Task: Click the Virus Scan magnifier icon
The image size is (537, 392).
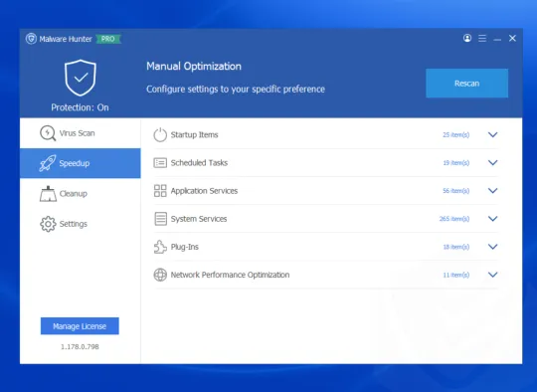Action: [x=48, y=133]
